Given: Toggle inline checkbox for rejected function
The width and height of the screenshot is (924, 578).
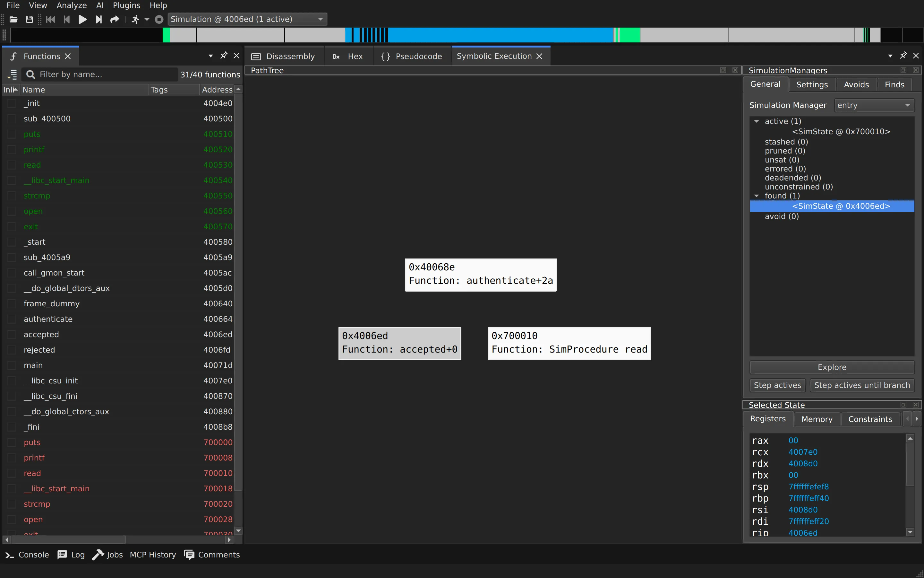Looking at the screenshot, I should 12,350.
